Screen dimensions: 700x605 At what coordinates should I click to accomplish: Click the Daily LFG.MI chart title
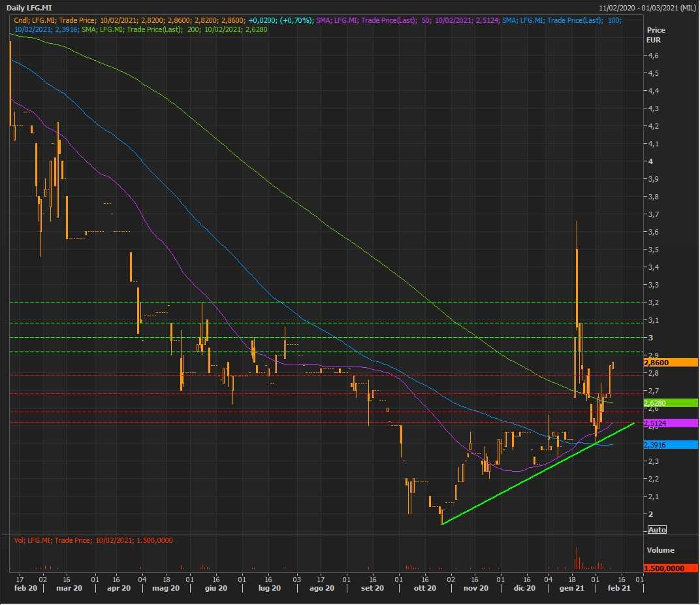click(29, 8)
